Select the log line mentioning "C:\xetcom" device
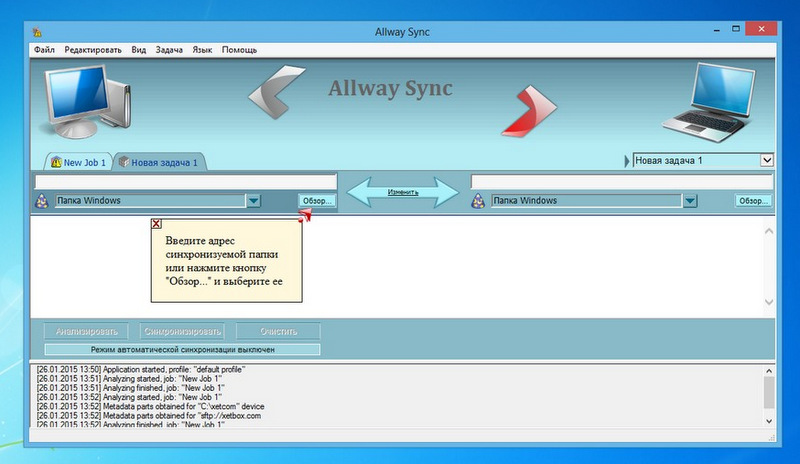 151,406
